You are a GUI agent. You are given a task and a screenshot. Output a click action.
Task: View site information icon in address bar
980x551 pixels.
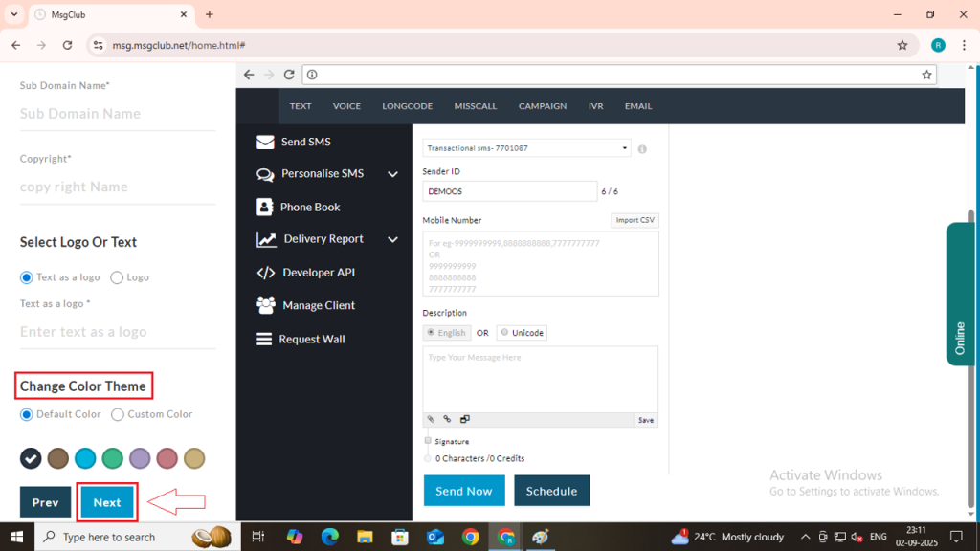point(99,45)
